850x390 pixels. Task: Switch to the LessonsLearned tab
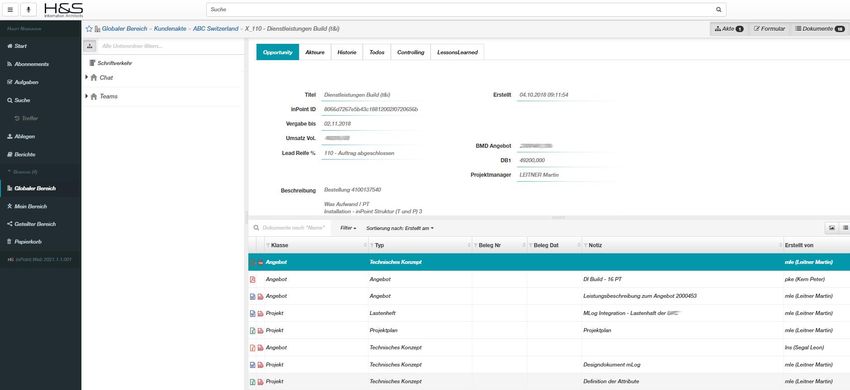click(458, 52)
